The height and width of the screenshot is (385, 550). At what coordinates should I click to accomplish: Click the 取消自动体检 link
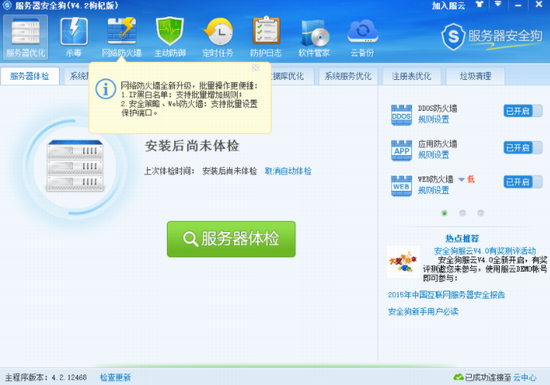coord(288,171)
